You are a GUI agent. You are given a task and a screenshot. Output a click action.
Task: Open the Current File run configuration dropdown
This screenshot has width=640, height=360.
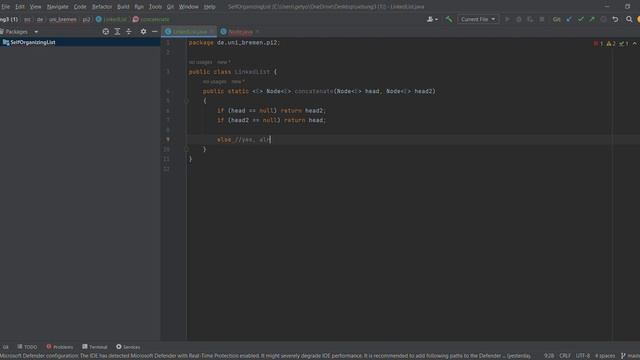point(478,19)
